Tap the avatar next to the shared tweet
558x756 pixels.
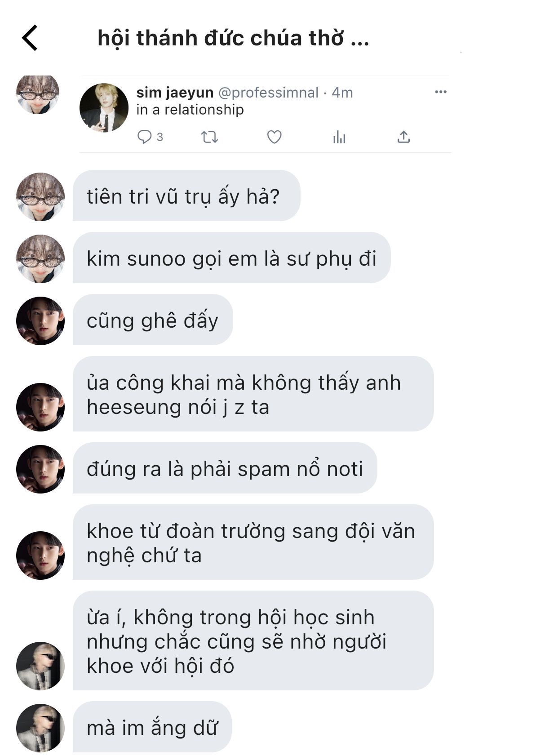(38, 95)
